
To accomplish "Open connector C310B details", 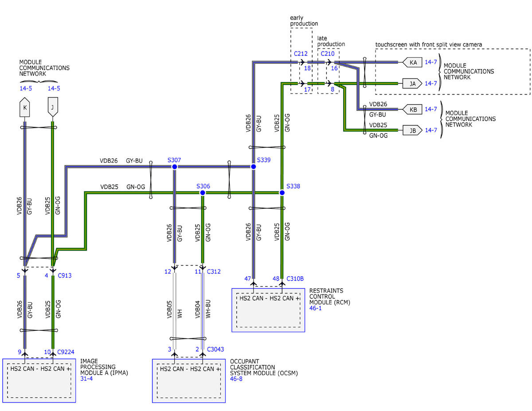I will coord(295,278).
